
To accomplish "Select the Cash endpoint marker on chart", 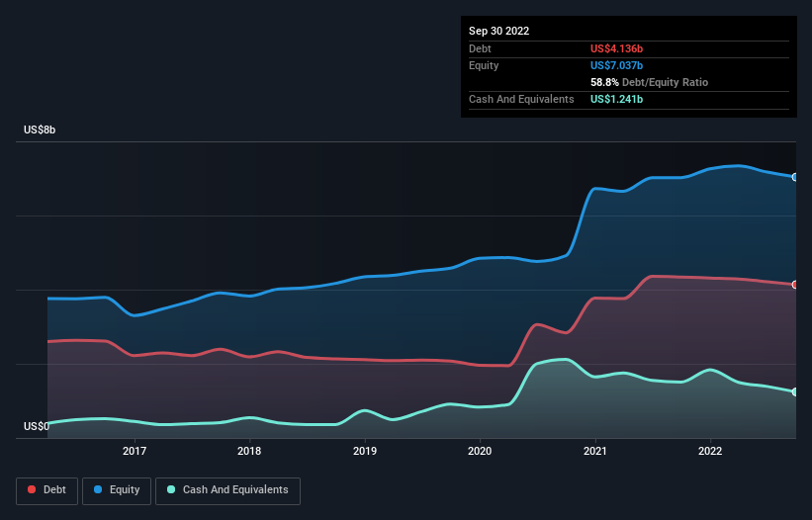I will tap(795, 392).
